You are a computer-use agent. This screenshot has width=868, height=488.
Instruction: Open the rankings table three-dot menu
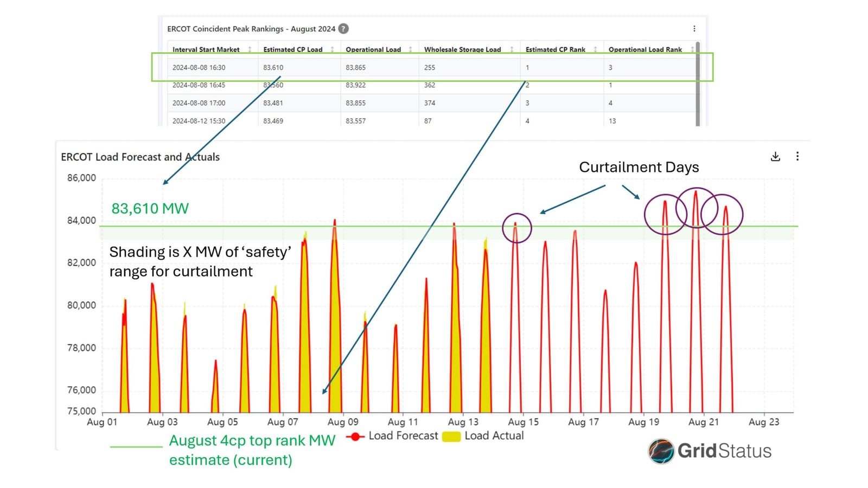[695, 28]
